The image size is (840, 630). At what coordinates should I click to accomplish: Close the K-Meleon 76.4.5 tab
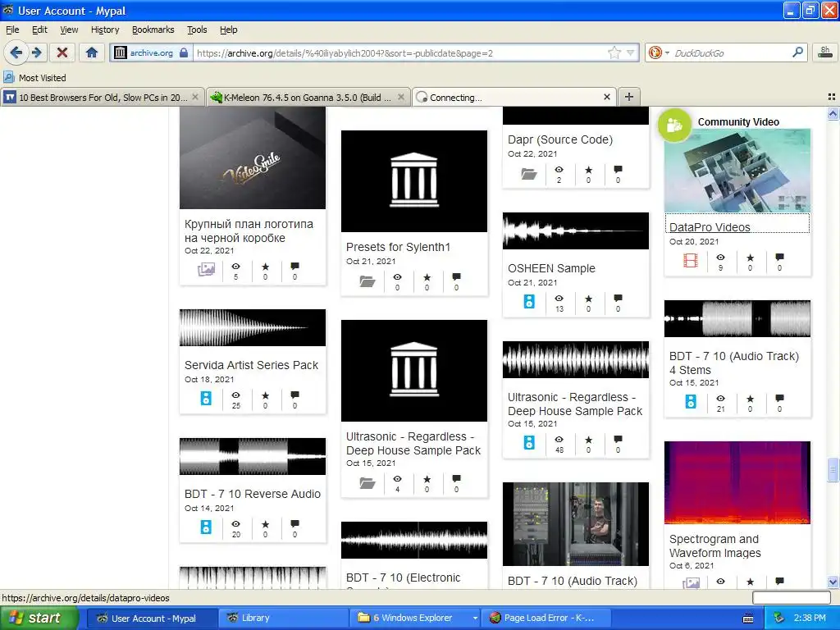point(400,97)
